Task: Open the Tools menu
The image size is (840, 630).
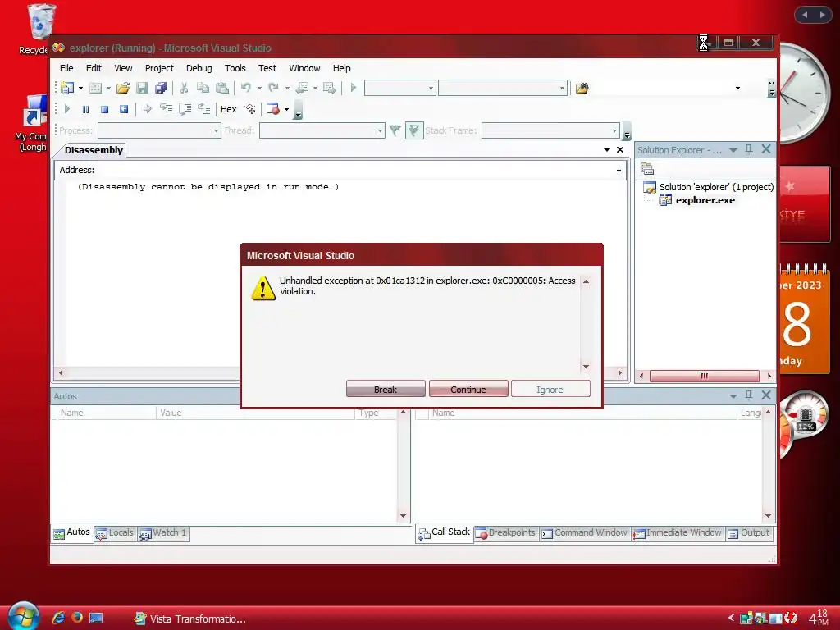Action: pyautogui.click(x=235, y=68)
